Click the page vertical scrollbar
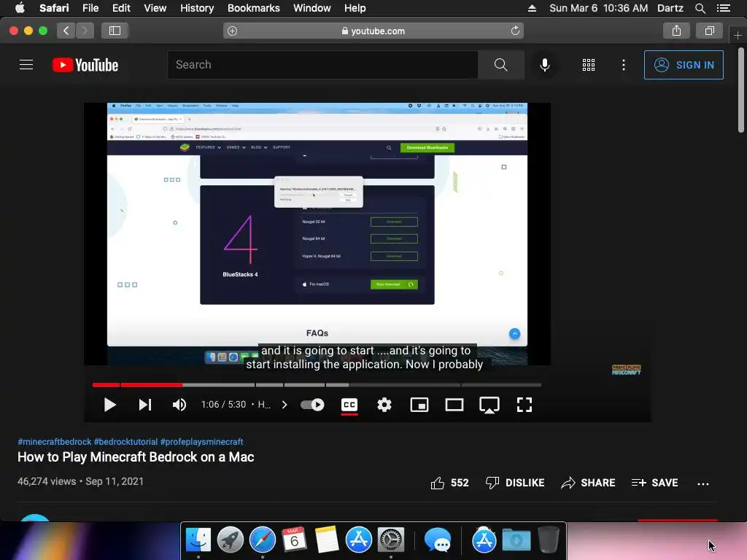The height and width of the screenshot is (560, 747). click(x=741, y=90)
